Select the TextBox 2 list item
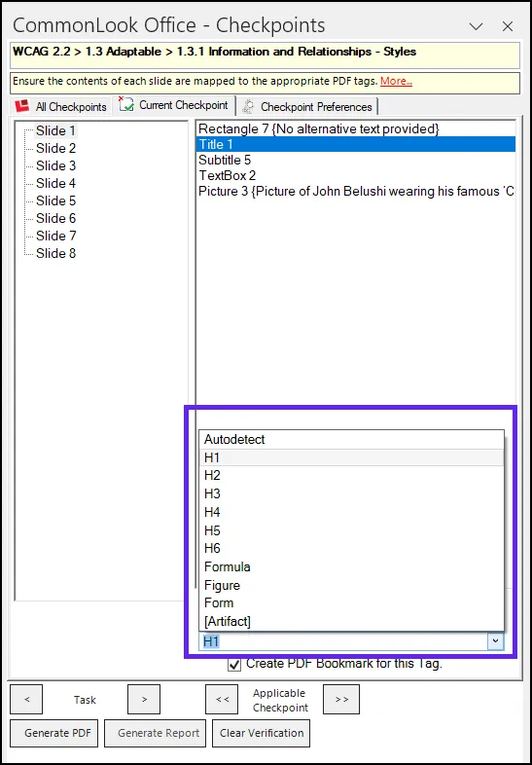 pos(356,175)
